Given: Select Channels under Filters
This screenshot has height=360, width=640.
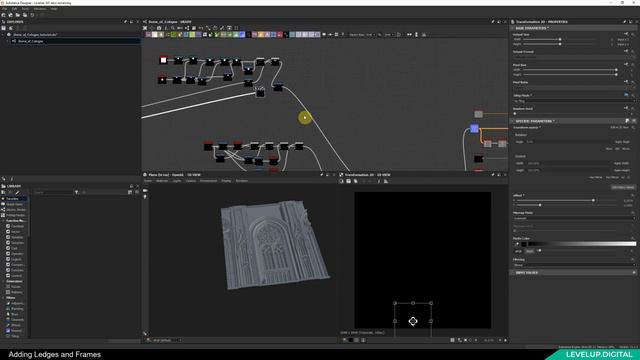Looking at the screenshot, I should [18, 320].
